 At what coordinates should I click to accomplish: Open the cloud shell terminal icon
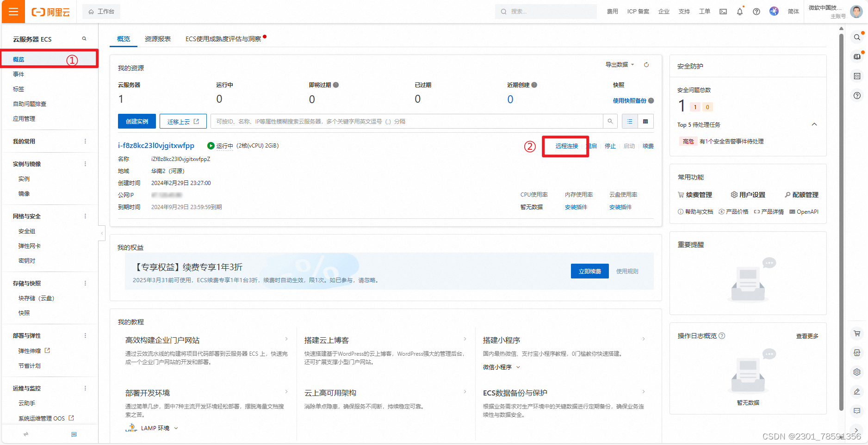tap(723, 12)
